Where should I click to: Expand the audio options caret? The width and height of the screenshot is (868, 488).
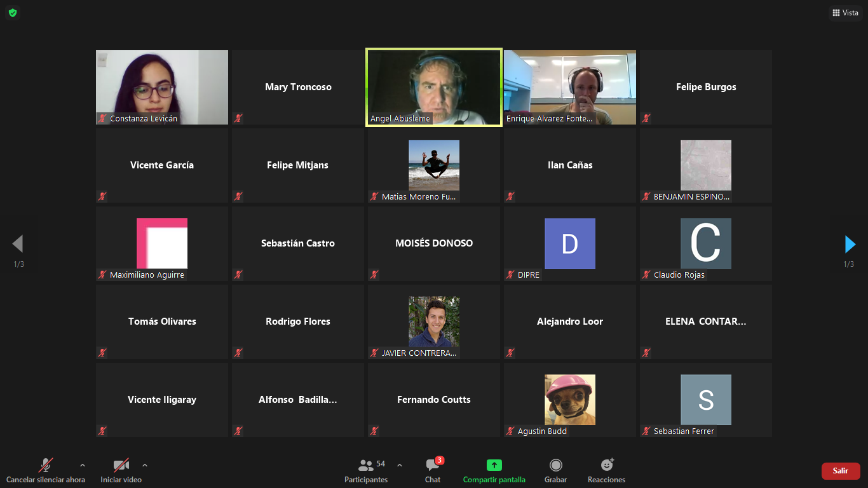tap(82, 465)
